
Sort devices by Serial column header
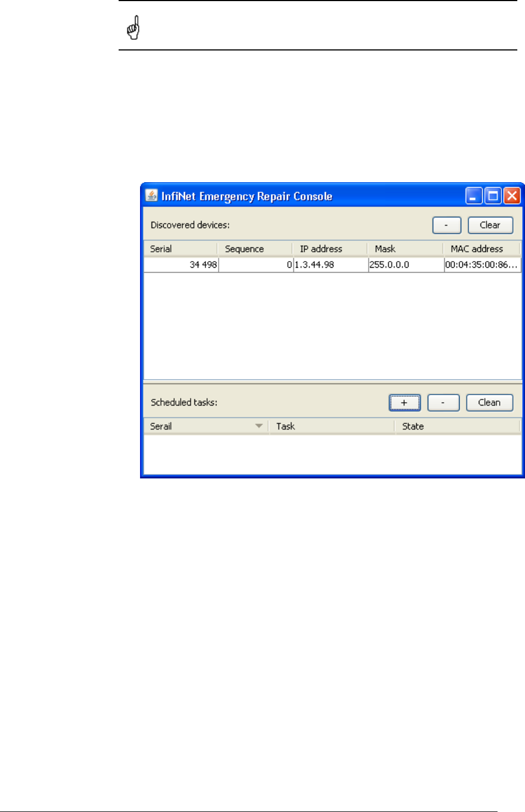(181, 249)
